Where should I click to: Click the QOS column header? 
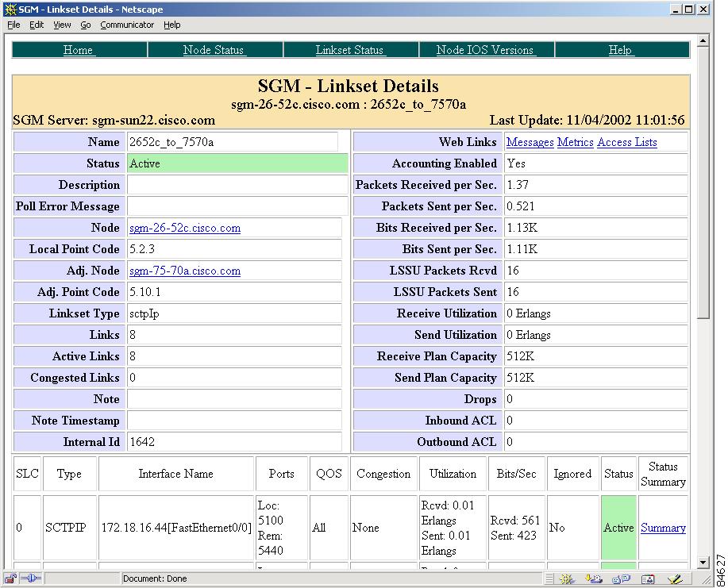pos(329,474)
